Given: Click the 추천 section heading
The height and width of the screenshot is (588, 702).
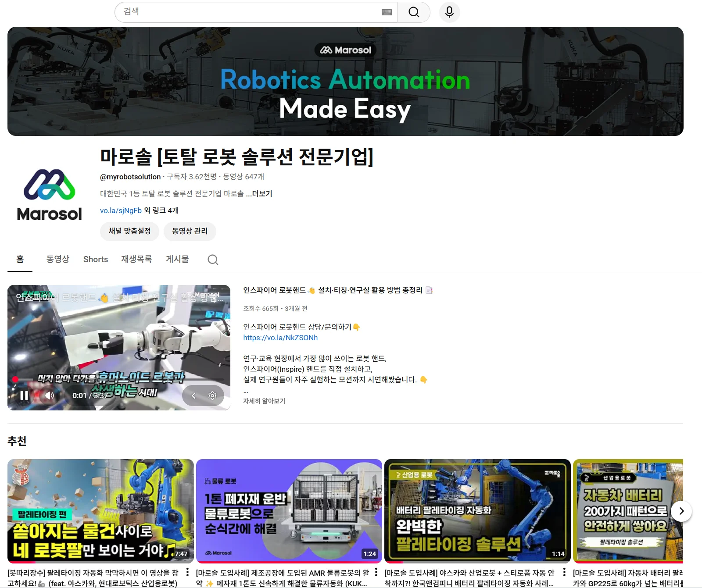Looking at the screenshot, I should (17, 441).
